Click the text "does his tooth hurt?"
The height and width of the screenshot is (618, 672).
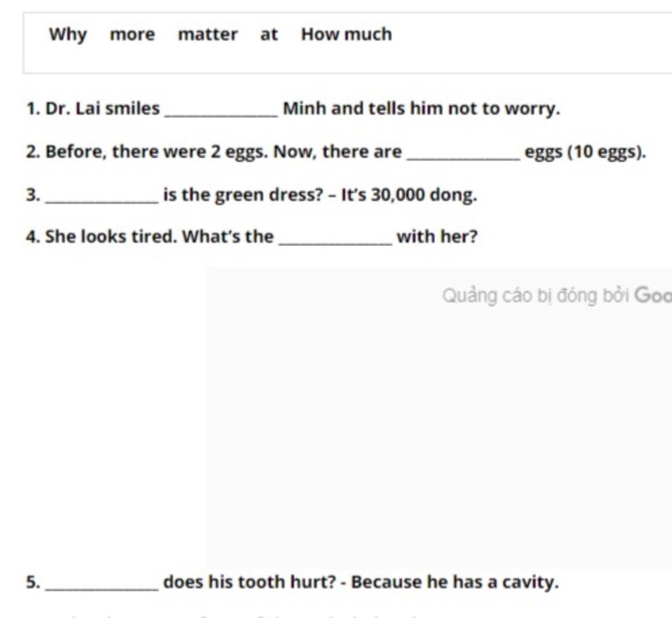click(249, 582)
